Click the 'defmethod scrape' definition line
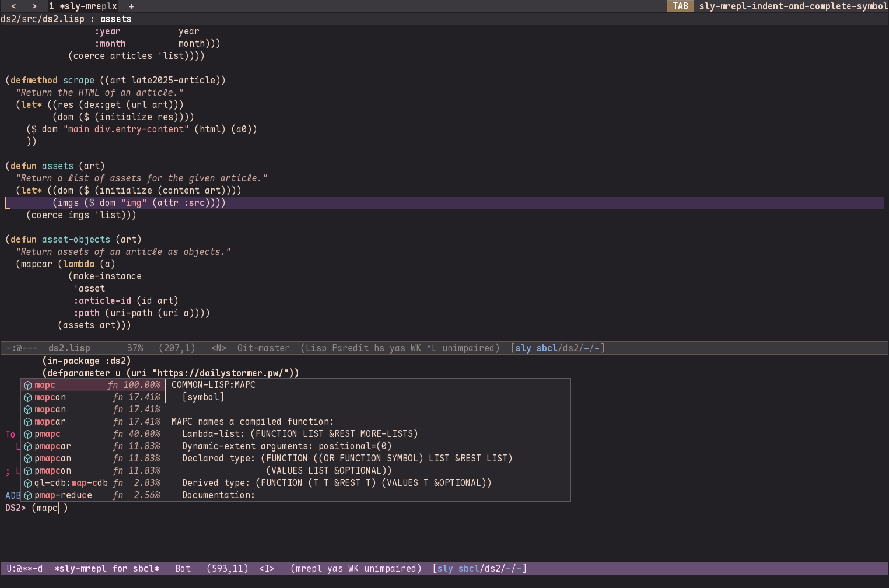 116,80
